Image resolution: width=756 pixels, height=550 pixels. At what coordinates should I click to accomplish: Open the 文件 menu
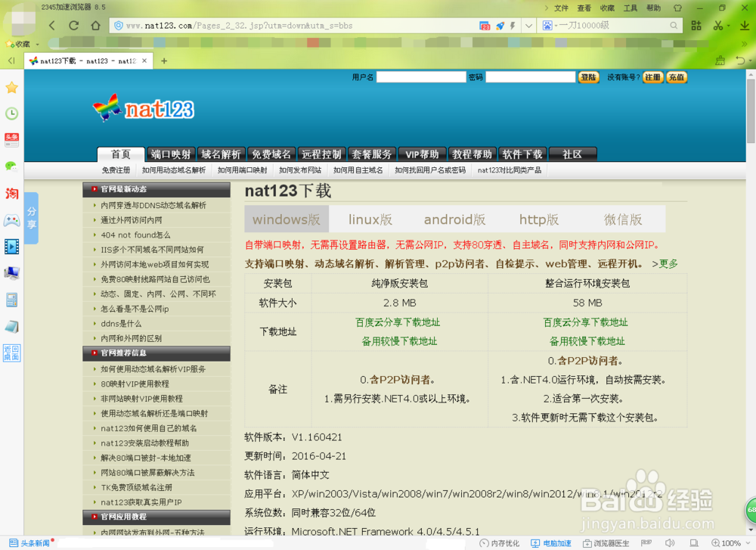[x=561, y=8]
